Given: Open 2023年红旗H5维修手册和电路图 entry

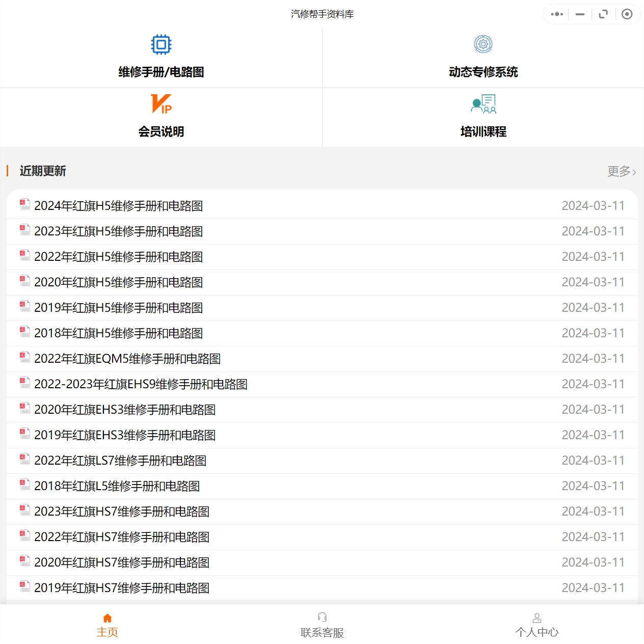Looking at the screenshot, I should (119, 231).
